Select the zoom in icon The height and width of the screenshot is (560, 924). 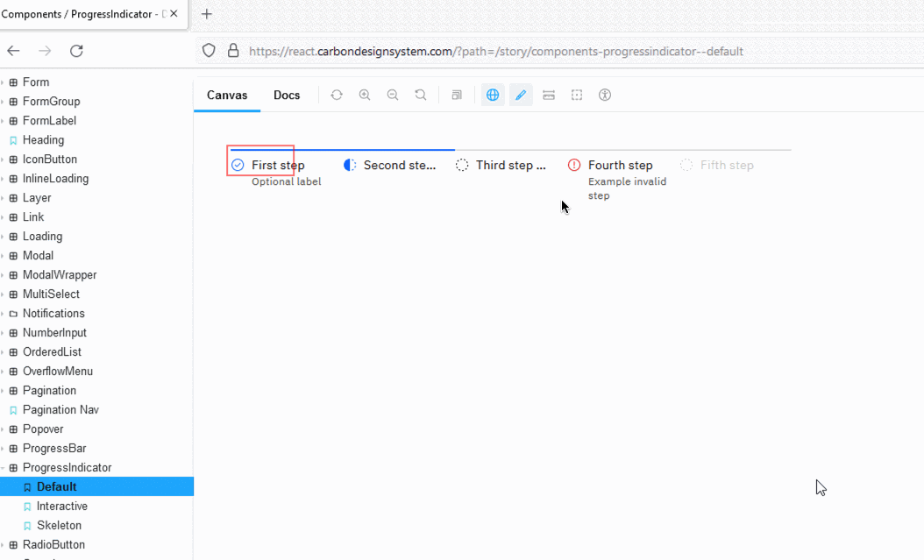(365, 95)
